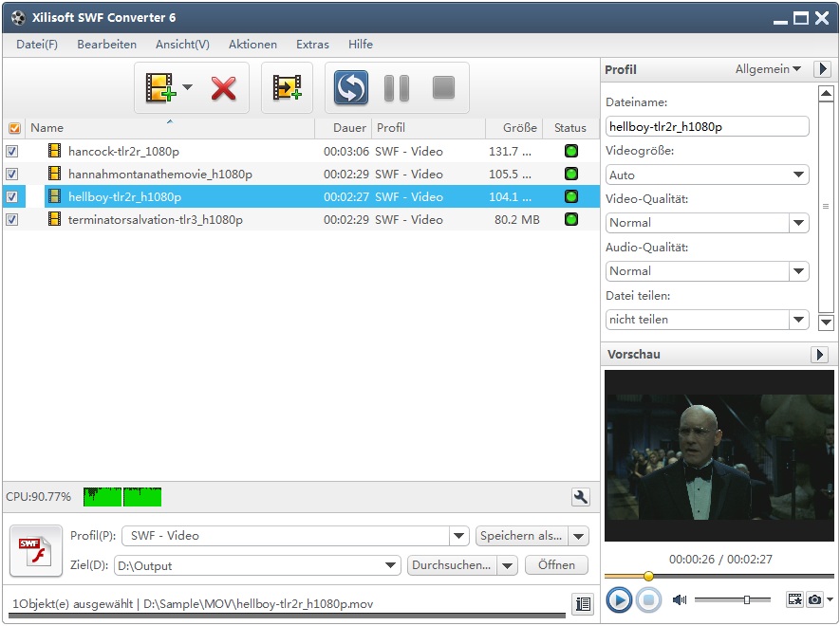Sort the list by Name column header
The width and height of the screenshot is (840, 626).
point(170,128)
